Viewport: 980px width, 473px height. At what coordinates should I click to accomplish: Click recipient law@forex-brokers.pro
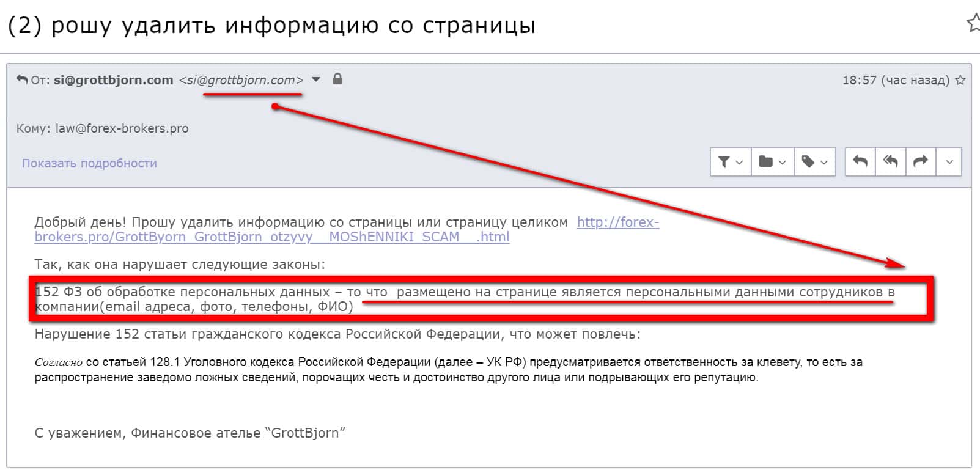(122, 128)
